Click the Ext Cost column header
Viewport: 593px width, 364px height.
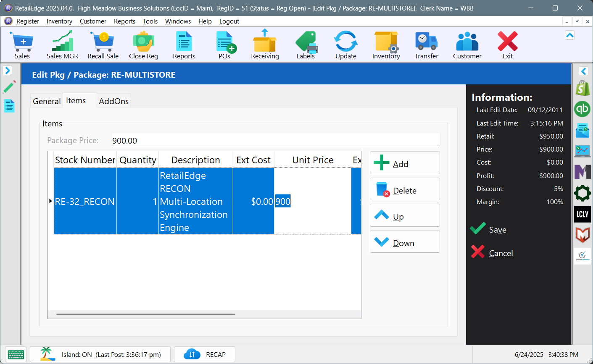click(253, 160)
